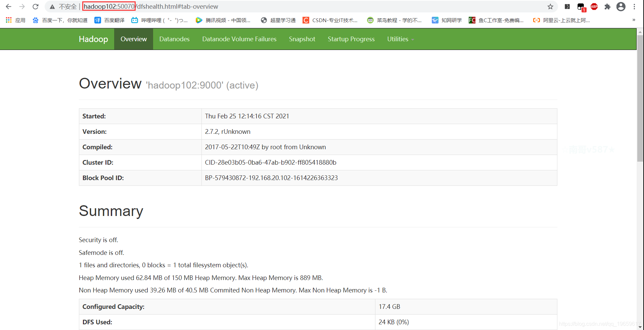Image resolution: width=644 pixels, height=330 pixels.
Task: Click the 'Started:' row label
Action: [94, 116]
